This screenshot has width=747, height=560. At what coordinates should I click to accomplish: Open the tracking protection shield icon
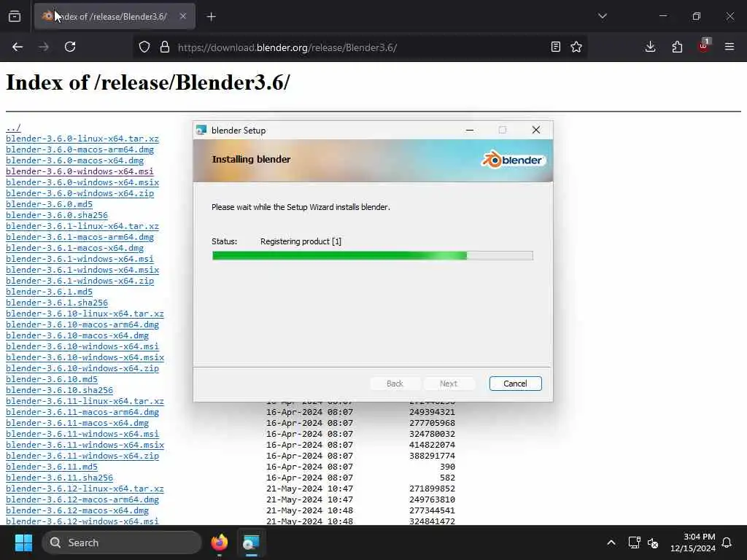144,47
